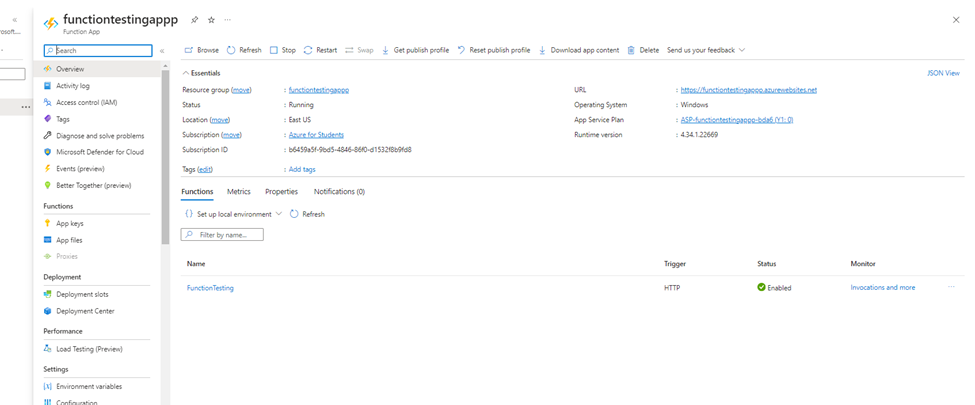Open Tags sidebar item

coord(63,119)
